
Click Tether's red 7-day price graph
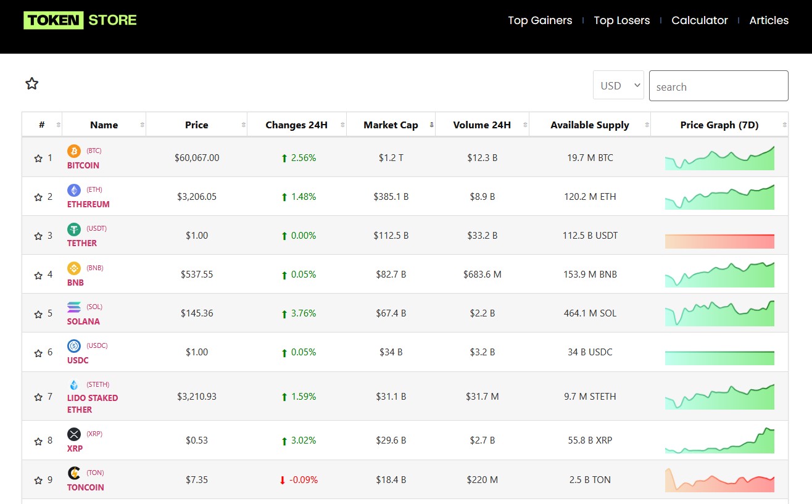[x=719, y=241]
